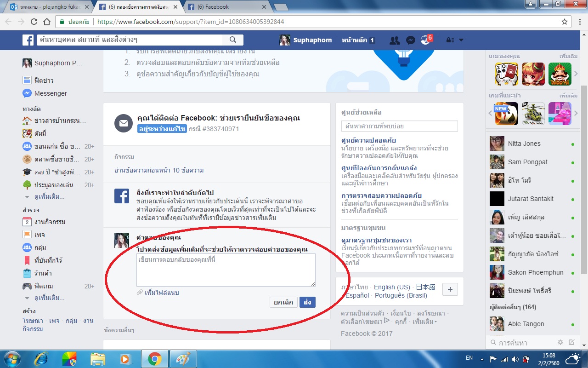588x368 pixels.
Task: Click เพิ่มไฟล์แนบ attach file link
Action: click(158, 293)
